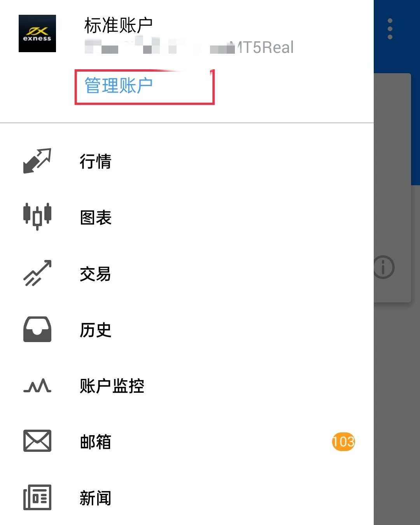Open the 邮箱 mailbox menu item

187,442
